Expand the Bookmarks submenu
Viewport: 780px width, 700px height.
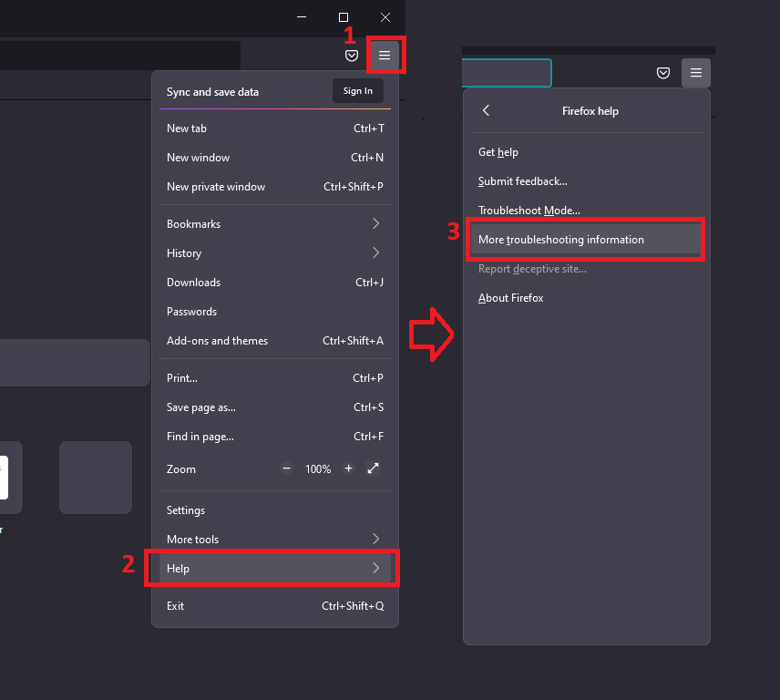pyautogui.click(x=275, y=224)
